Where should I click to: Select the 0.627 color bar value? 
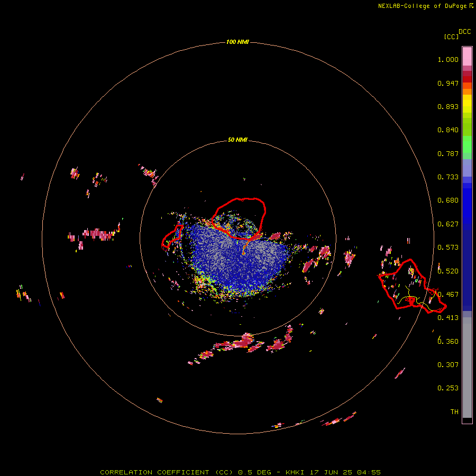448,224
